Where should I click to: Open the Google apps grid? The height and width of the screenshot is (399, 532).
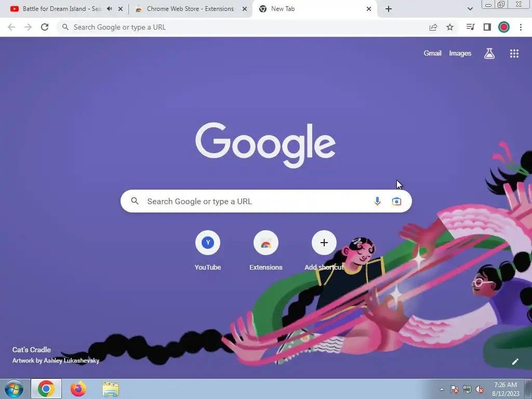[x=514, y=54]
